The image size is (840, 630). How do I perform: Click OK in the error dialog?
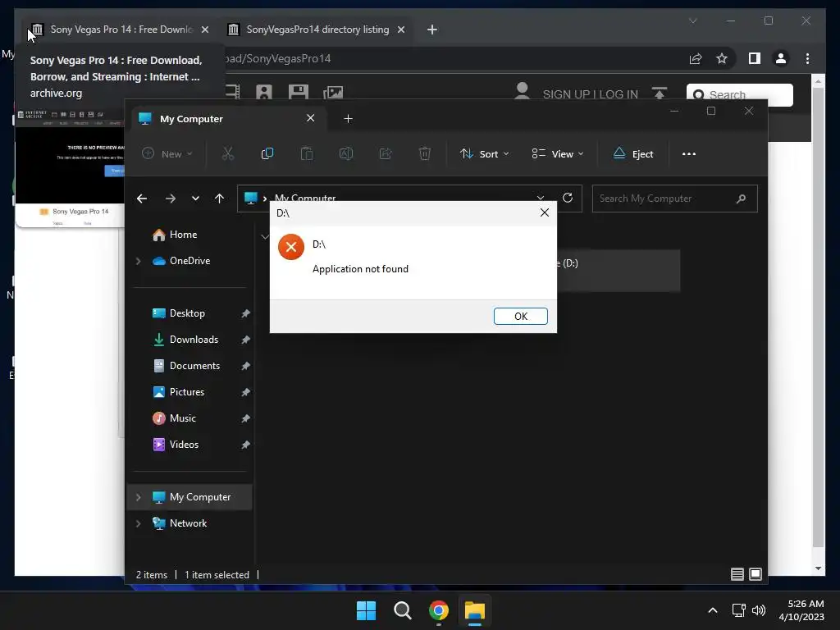coord(520,316)
